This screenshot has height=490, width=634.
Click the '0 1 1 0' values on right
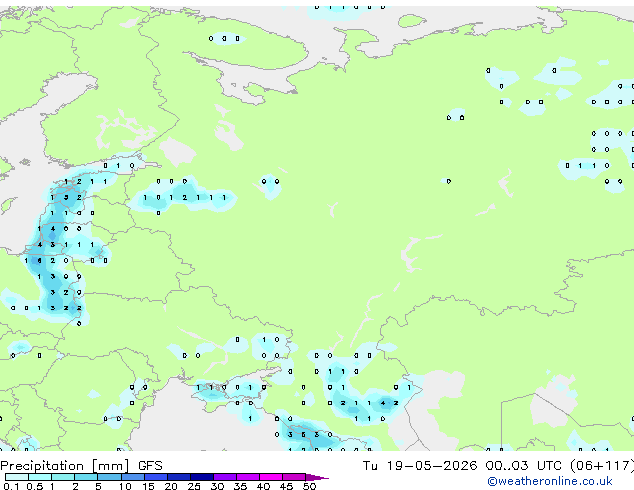coord(587,165)
